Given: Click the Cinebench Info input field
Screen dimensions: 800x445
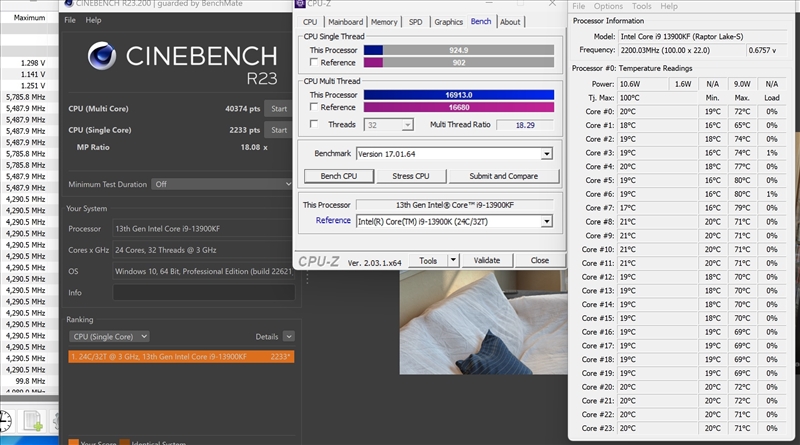Looking at the screenshot, I should tap(204, 293).
